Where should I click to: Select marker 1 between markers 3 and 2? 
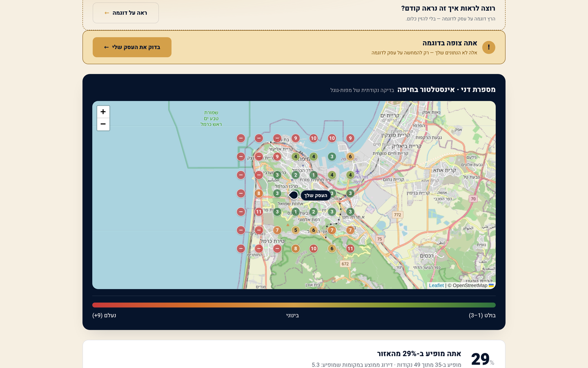tap(296, 212)
